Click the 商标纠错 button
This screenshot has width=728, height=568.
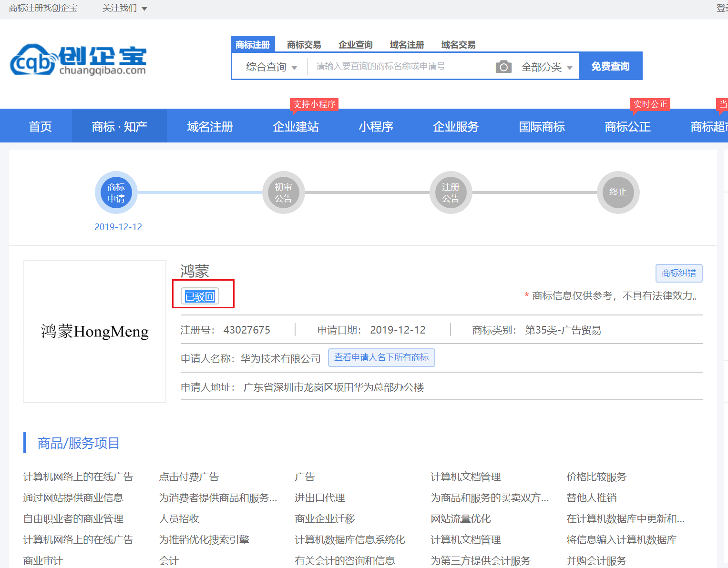click(x=679, y=273)
